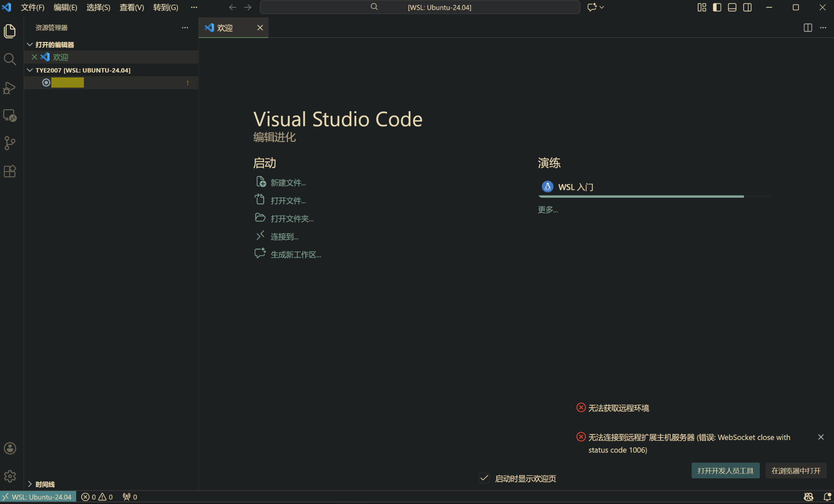Collapse the 打开的编辑器 section
This screenshot has width=834, height=504.
point(30,44)
